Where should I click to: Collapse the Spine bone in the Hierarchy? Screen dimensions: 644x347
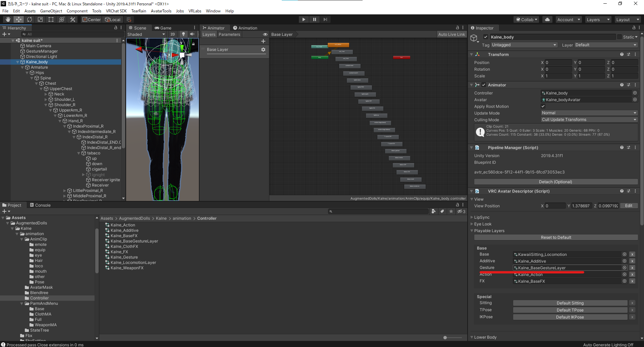[32, 78]
